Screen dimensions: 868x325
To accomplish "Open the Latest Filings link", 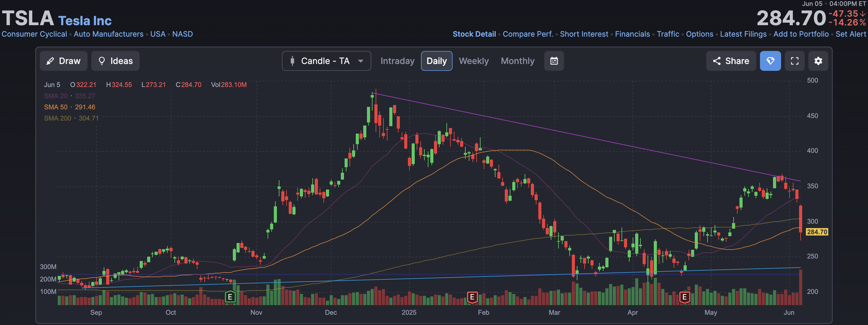I will pyautogui.click(x=743, y=34).
